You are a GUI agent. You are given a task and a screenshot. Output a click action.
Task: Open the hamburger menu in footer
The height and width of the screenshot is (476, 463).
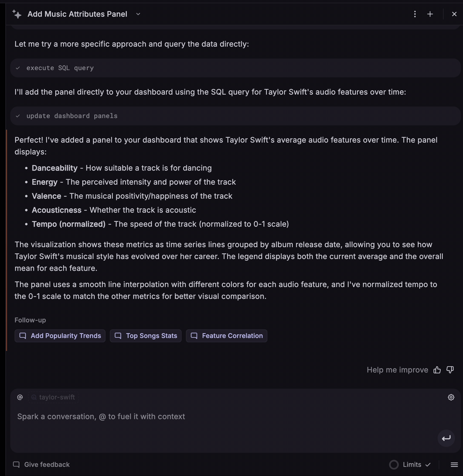coord(454,465)
